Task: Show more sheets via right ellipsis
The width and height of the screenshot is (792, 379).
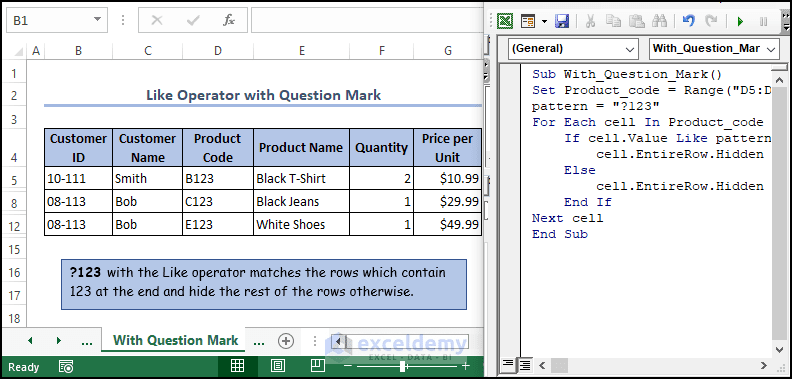Action: (x=259, y=342)
